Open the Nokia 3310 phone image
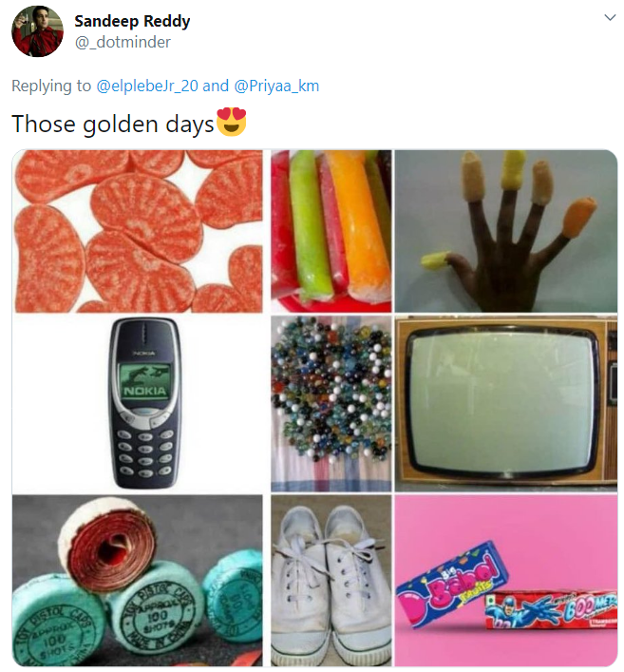624x672 pixels. 138,404
